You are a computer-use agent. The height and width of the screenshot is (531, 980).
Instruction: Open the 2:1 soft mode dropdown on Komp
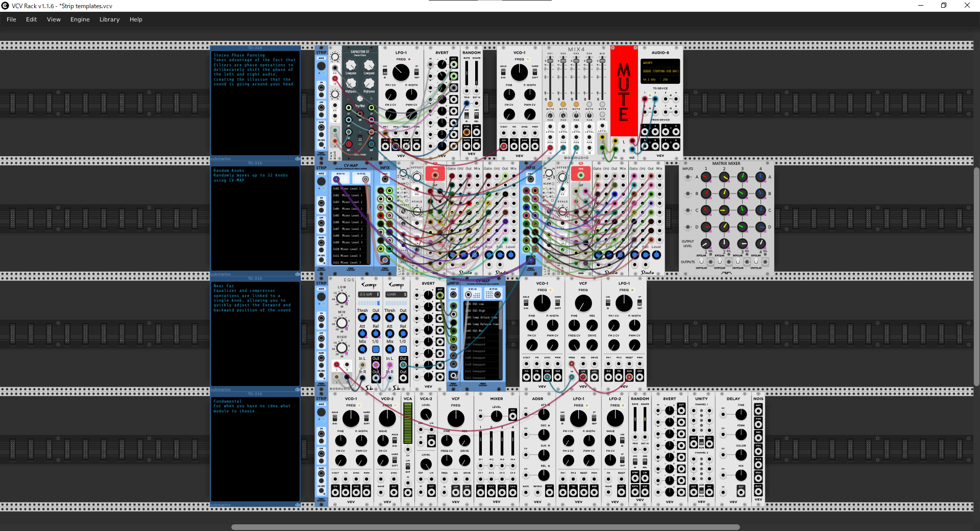pyautogui.click(x=369, y=295)
